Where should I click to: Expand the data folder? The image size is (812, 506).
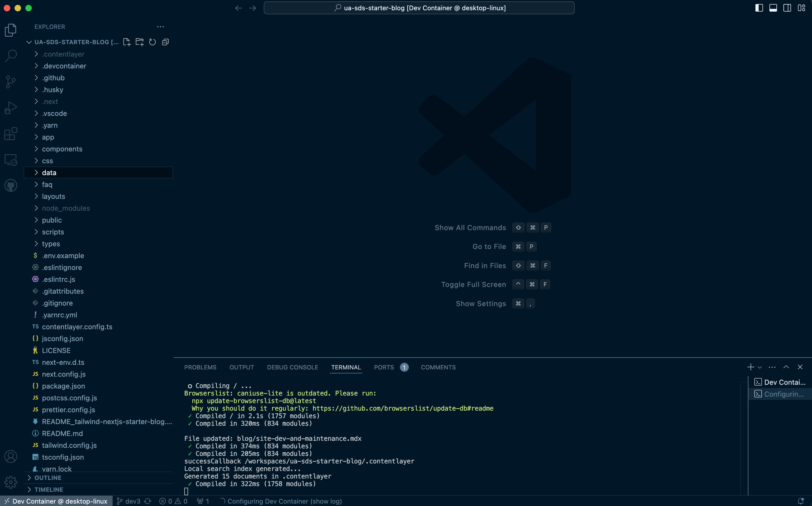click(98, 173)
